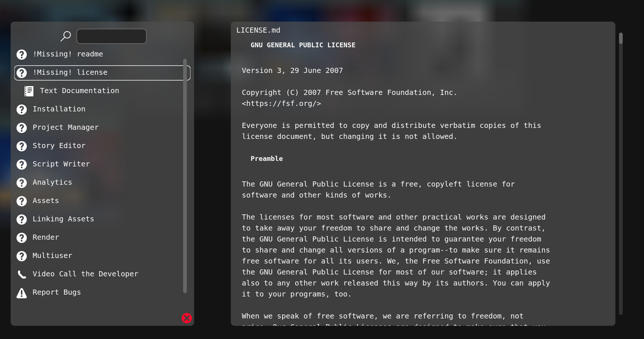Click the search magnifier icon

click(x=66, y=36)
